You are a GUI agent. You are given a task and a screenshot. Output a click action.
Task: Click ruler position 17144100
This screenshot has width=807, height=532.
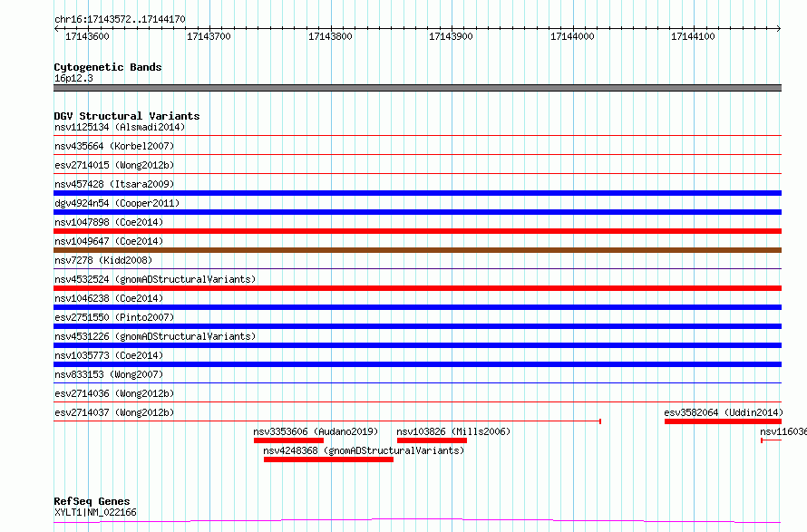pos(693,36)
